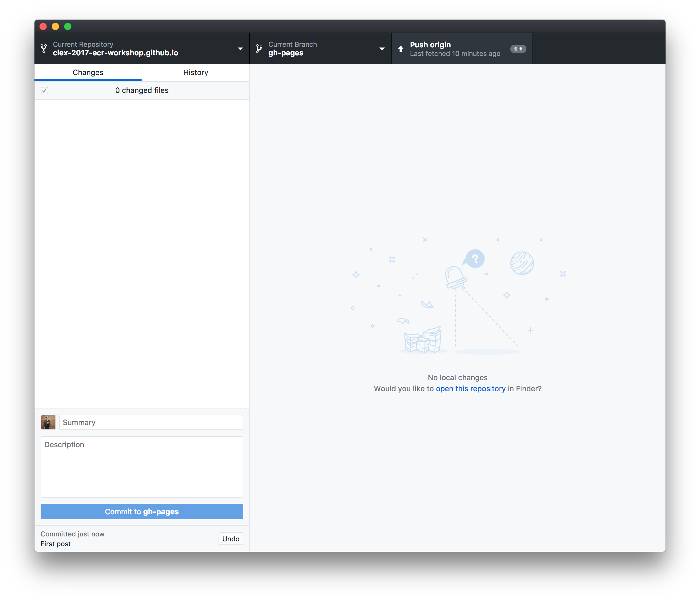700x601 pixels.
Task: Click the git branch icon
Action: point(259,49)
